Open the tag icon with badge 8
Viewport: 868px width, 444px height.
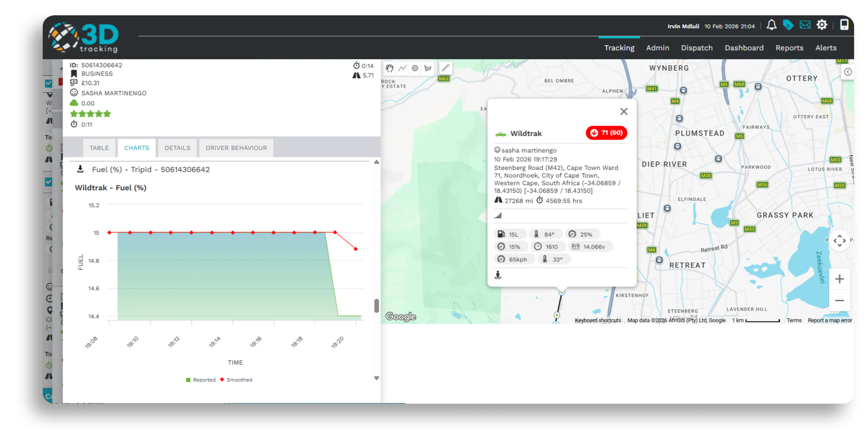tap(788, 25)
